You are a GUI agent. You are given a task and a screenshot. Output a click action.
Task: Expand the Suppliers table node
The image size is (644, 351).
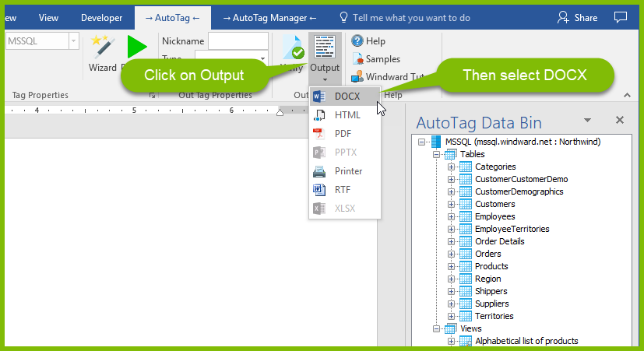click(x=451, y=304)
